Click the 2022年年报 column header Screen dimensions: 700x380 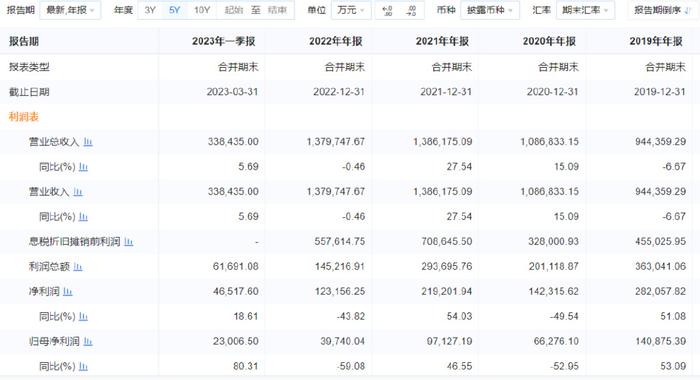[x=336, y=42]
